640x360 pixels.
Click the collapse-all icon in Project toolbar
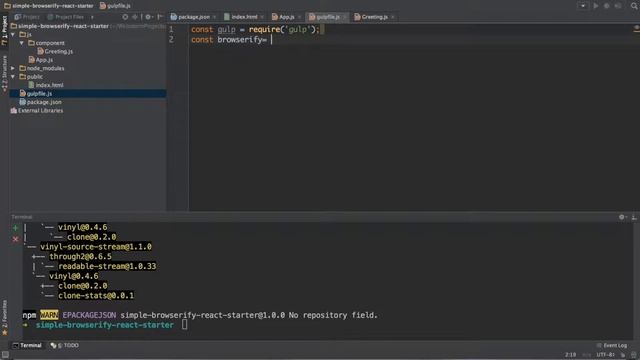click(x=135, y=17)
